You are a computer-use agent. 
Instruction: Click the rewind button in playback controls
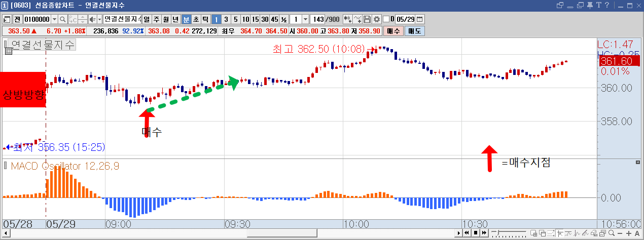(467, 233)
